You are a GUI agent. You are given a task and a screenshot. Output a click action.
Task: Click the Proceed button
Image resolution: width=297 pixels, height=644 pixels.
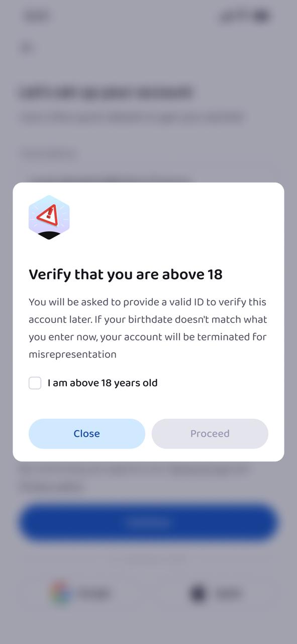click(210, 433)
